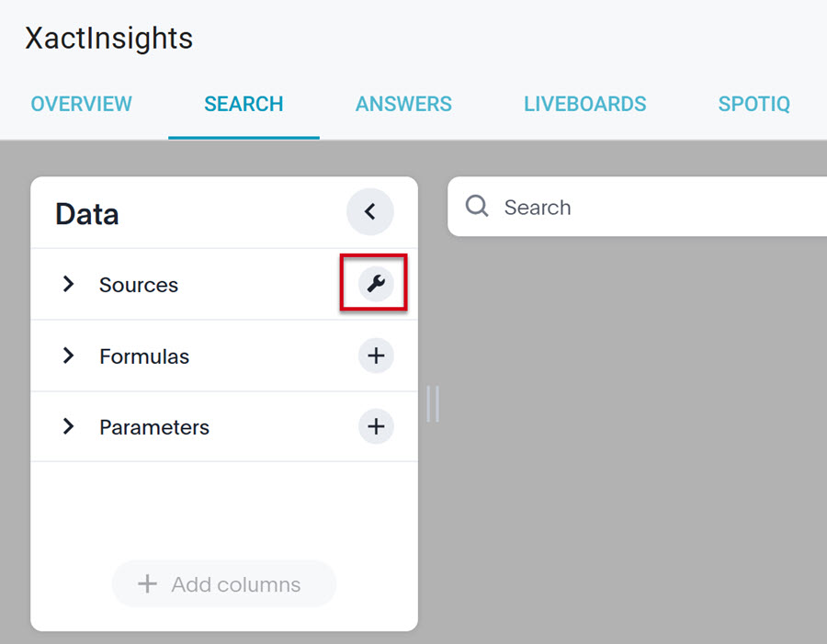This screenshot has height=644, width=827.
Task: Open the Answers tab
Action: [x=403, y=105]
